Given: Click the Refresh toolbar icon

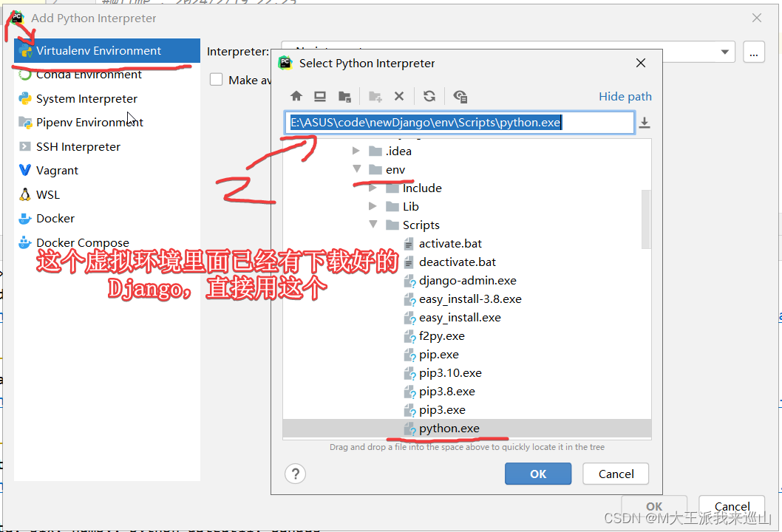Looking at the screenshot, I should point(429,96).
